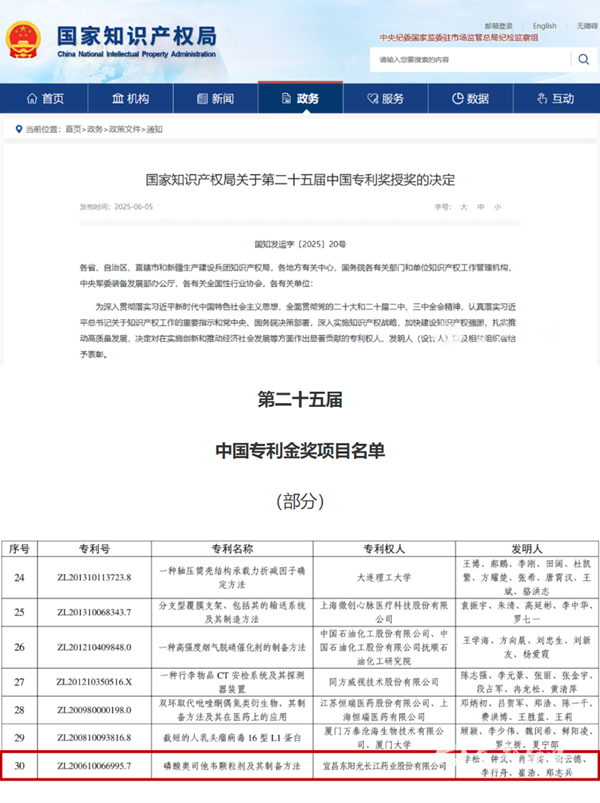The height and width of the screenshot is (803, 600).
Task: Click the publish date 2025-06-05
Action: 134,207
